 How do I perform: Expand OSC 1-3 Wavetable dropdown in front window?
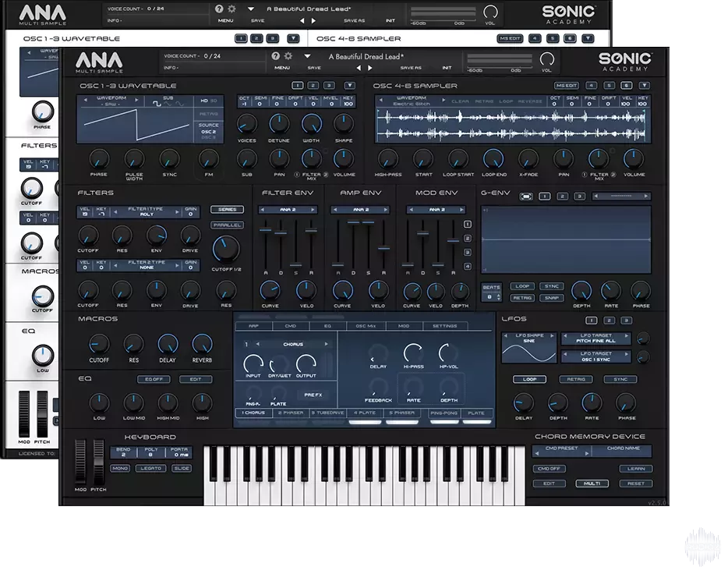tap(350, 86)
